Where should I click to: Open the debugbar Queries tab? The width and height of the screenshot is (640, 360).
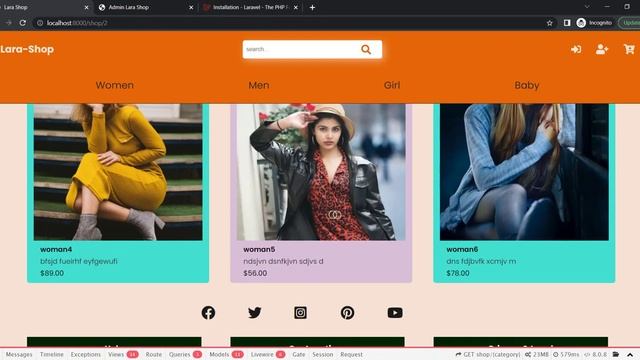coord(185,354)
